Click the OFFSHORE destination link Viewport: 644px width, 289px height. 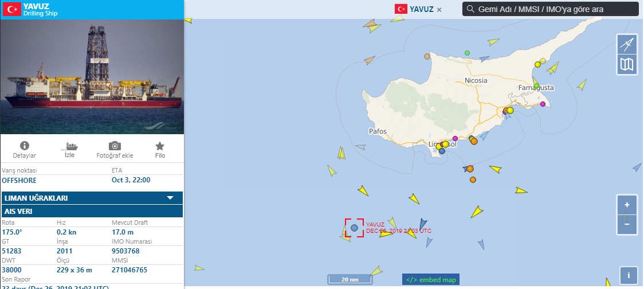[19, 180]
